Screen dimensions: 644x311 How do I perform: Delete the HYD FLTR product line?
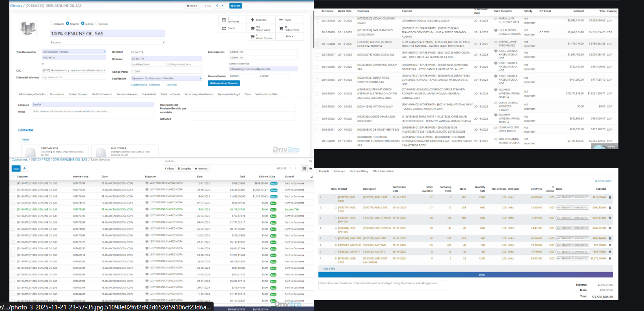609,238
